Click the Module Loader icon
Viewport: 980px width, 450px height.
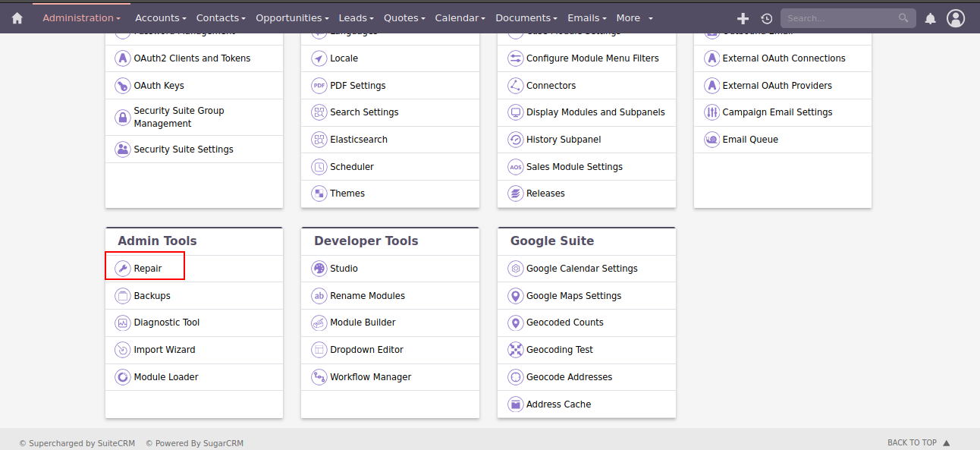click(x=123, y=377)
